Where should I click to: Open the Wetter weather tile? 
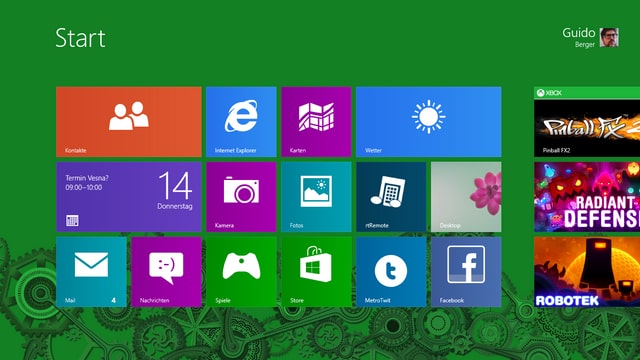[x=429, y=122]
